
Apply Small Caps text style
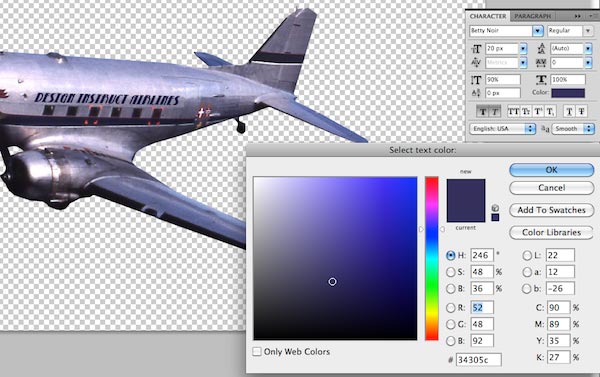coord(526,111)
